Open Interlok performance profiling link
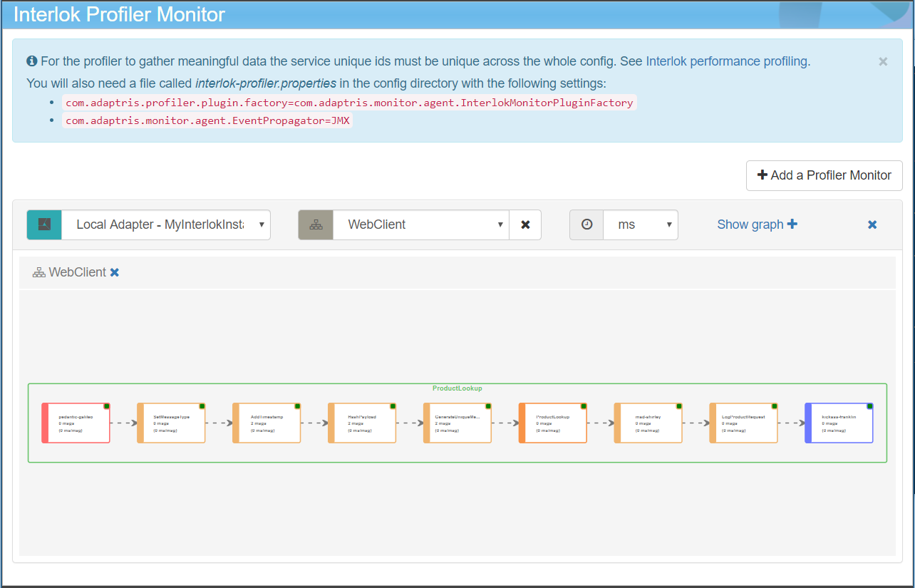The height and width of the screenshot is (588, 915). click(727, 61)
